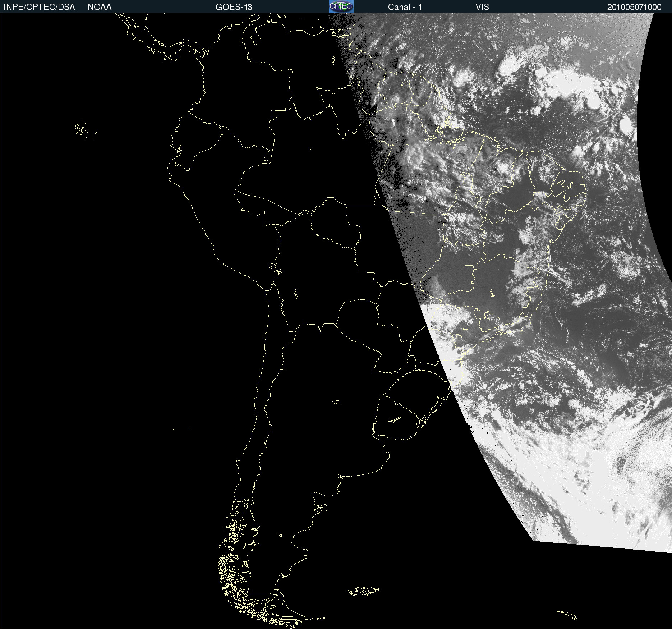Image resolution: width=672 pixels, height=629 pixels.
Task: Click the Canal - 1 label
Action: coord(405,7)
